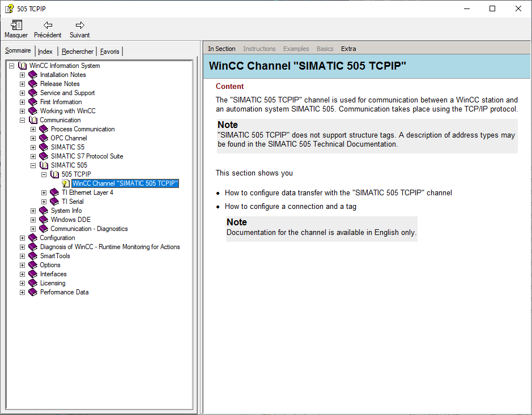Click the book icon beside Performance Data

(x=33, y=292)
